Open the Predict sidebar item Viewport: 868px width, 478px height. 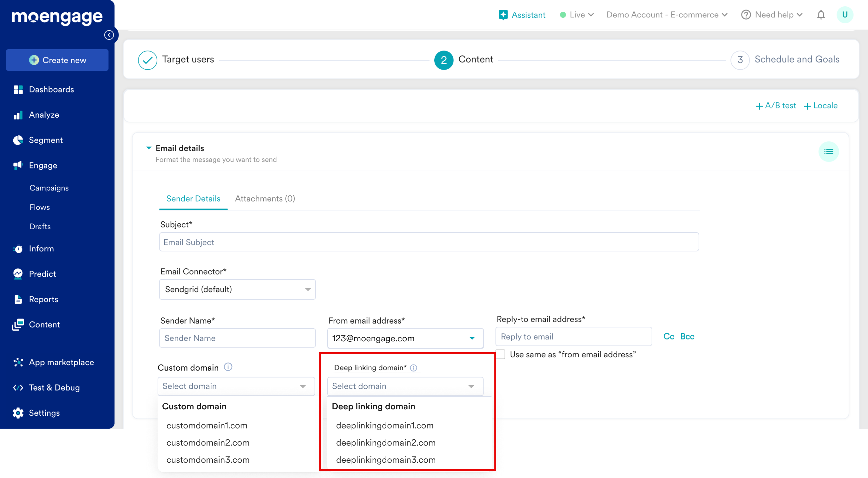pos(42,274)
